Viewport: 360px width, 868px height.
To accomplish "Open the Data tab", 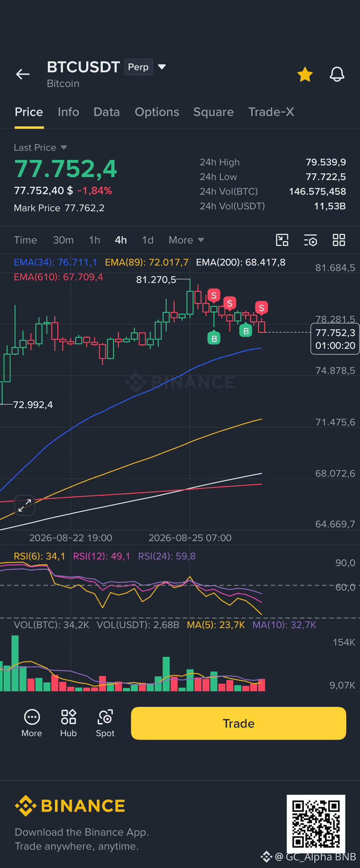I will click(x=107, y=112).
